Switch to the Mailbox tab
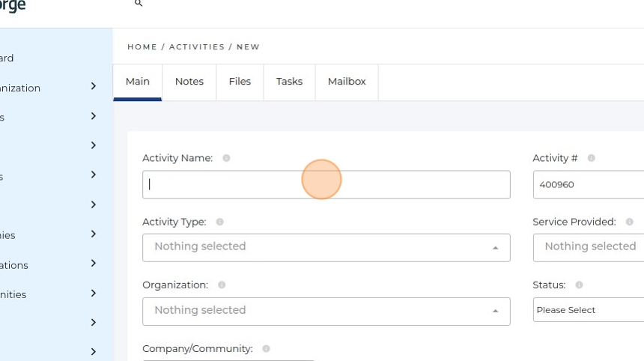The image size is (644, 361). [x=347, y=82]
